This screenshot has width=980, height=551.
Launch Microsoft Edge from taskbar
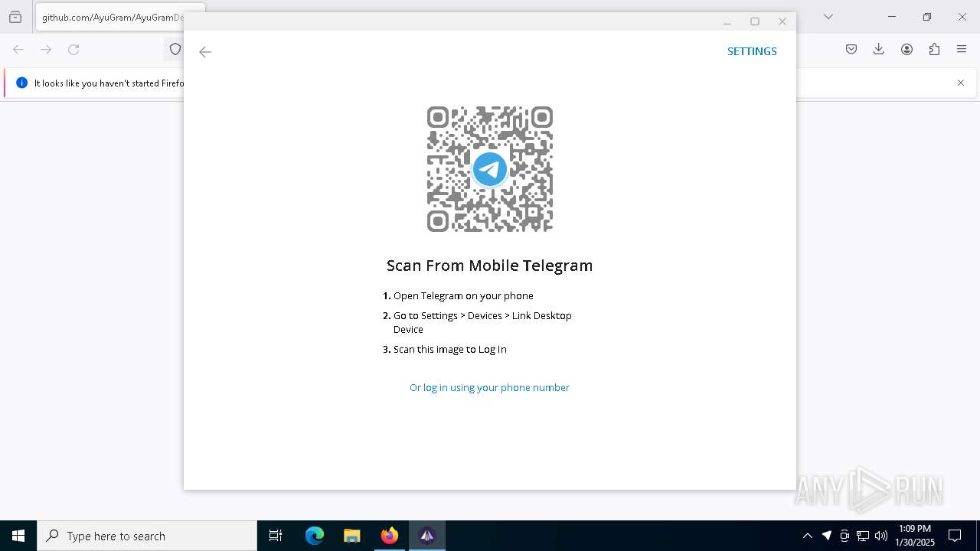[315, 536]
